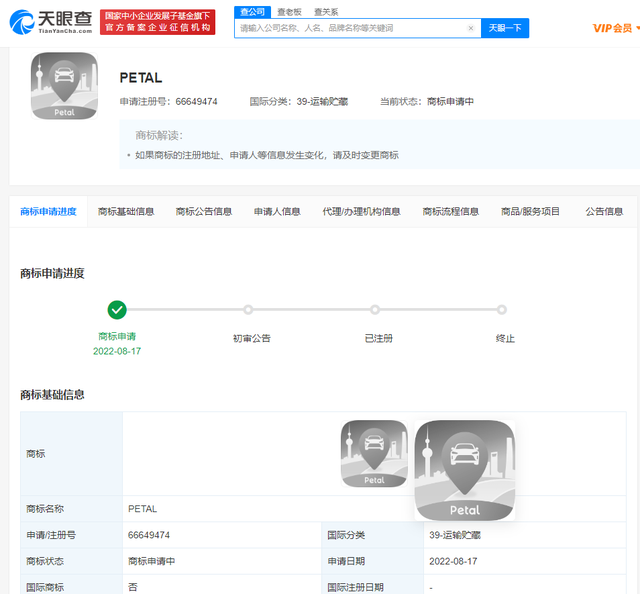Switch to the 商标申请进度 tab
Image resolution: width=640 pixels, height=594 pixels.
(48, 211)
